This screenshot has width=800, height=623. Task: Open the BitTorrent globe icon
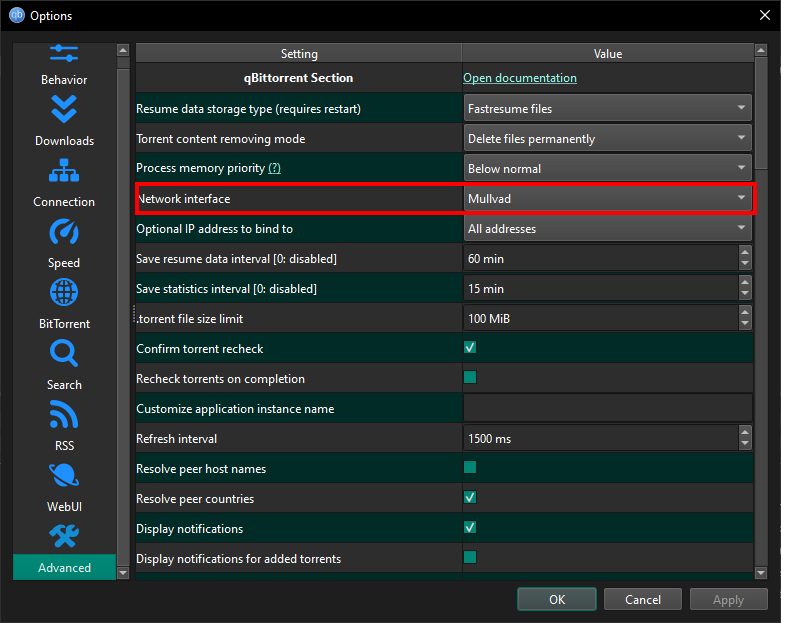click(x=64, y=292)
